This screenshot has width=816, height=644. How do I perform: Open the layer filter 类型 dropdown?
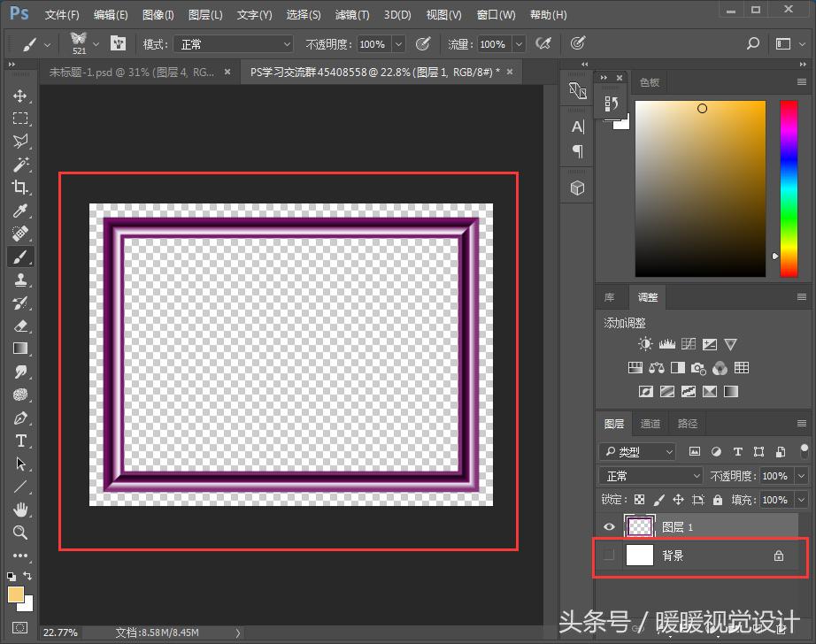(637, 452)
